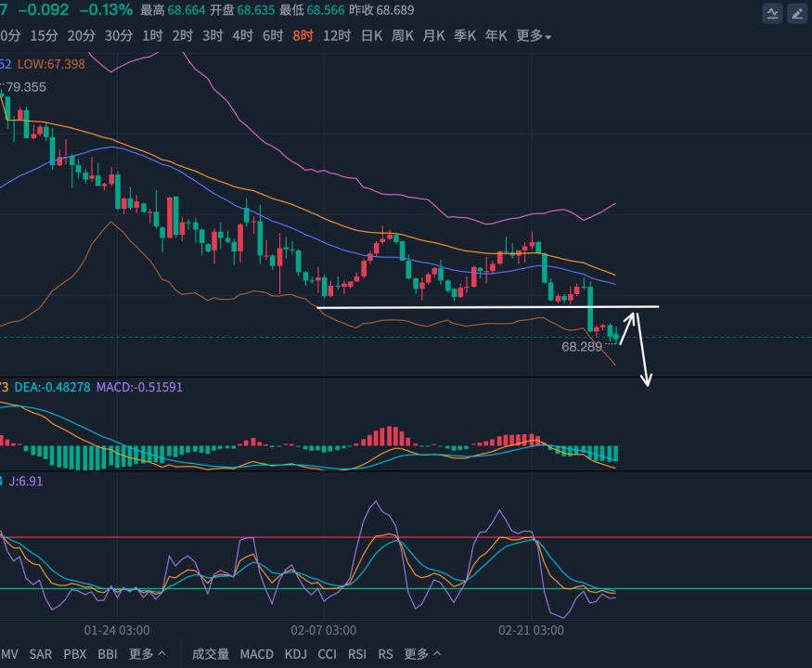
Task: Click the 02-21 03:00 time axis label
Action: click(x=532, y=630)
